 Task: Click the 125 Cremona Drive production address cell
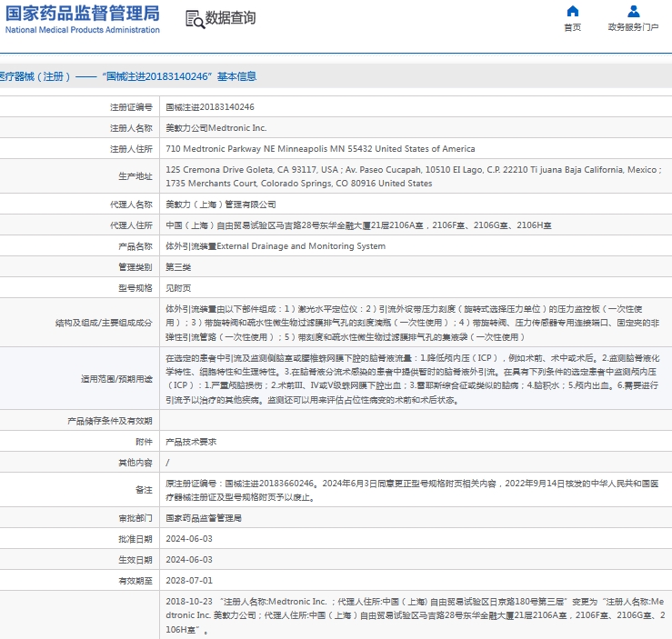click(x=414, y=176)
